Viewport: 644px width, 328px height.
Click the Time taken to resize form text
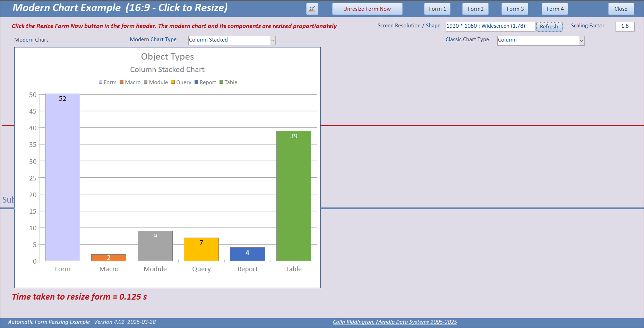coord(79,297)
